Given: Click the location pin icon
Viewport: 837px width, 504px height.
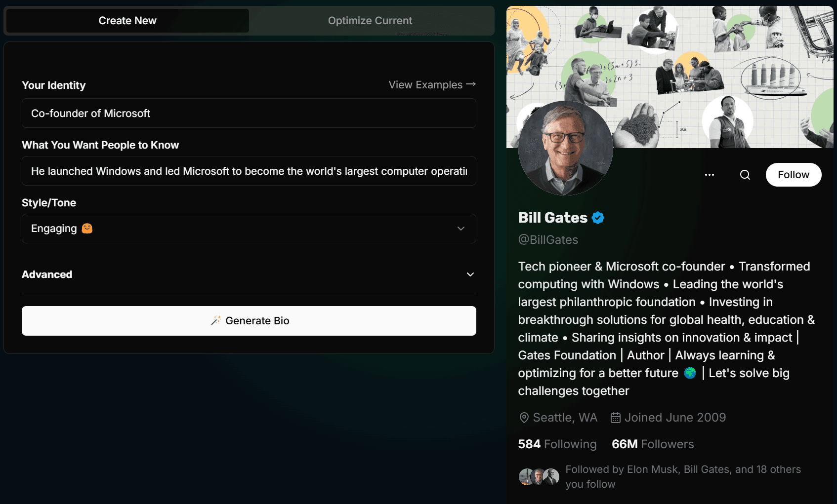Looking at the screenshot, I should (524, 418).
